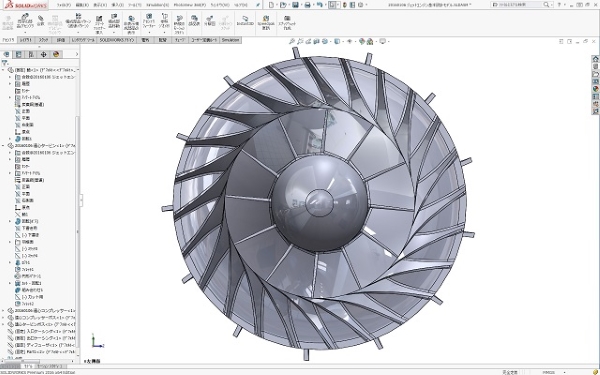The height and width of the screenshot is (375, 600).
Task: Click the Appearances color wheel in right task pane
Action: pyautogui.click(x=595, y=89)
